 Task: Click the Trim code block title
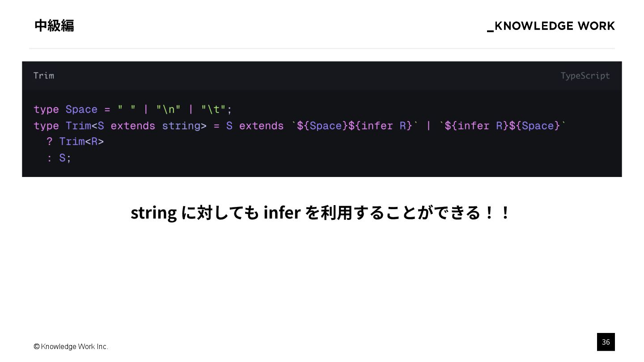(44, 76)
